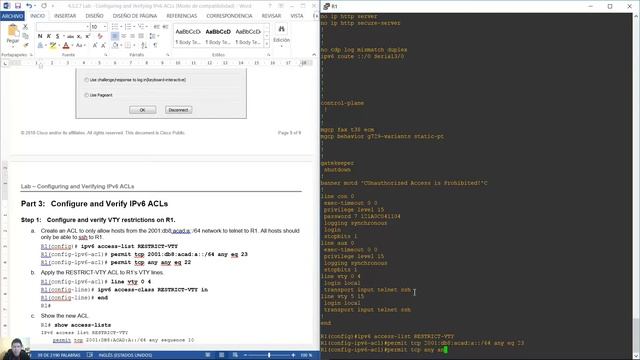Image resolution: width=640 pixels, height=360 pixels.
Task: Click the sort A-Z icon
Action: [x=144, y=45]
